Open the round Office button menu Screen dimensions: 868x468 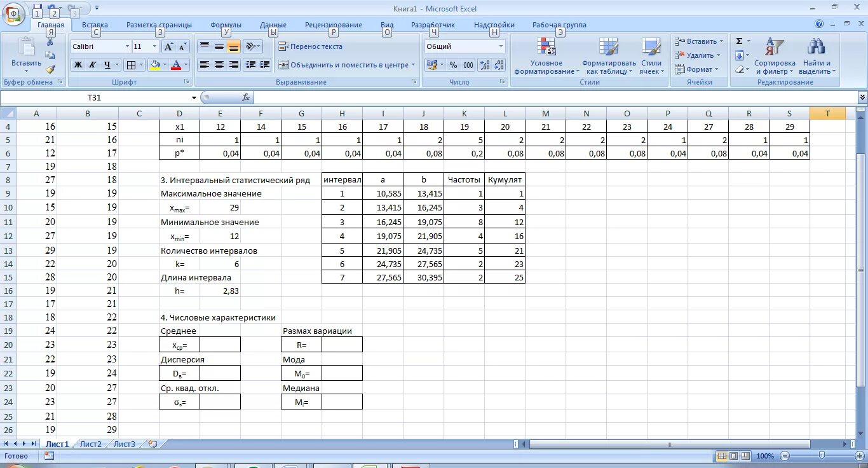(13, 14)
